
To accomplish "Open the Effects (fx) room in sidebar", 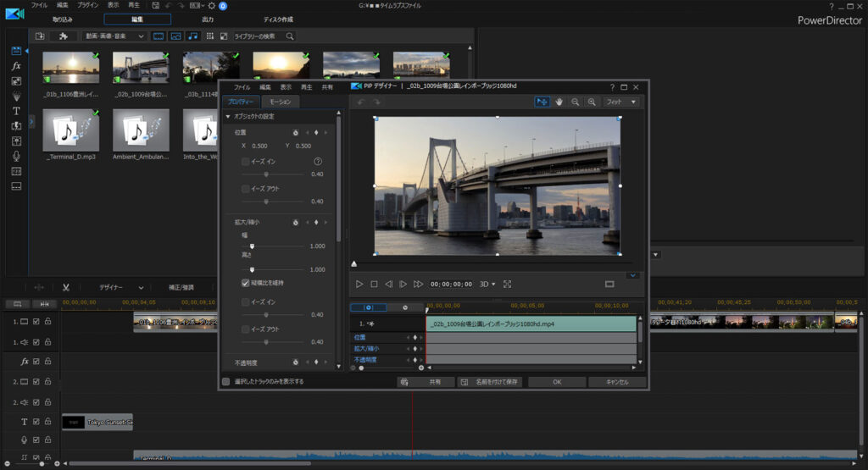I will coord(16,66).
